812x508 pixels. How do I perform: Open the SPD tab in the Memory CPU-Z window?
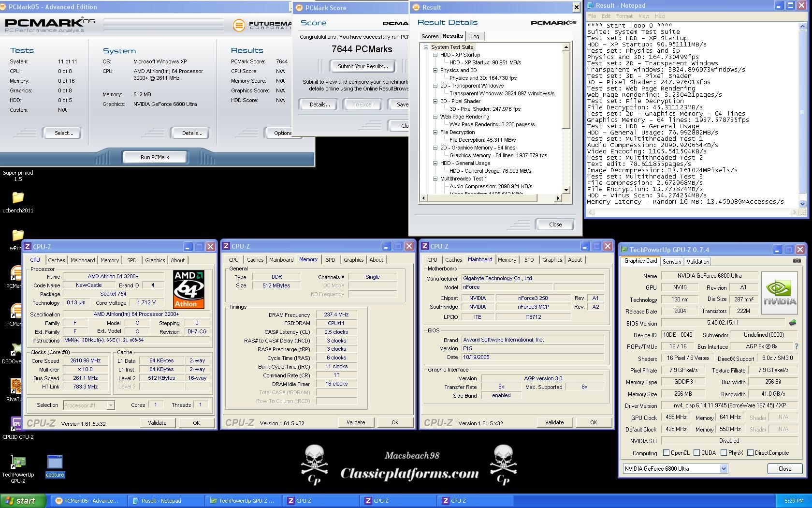pos(331,260)
